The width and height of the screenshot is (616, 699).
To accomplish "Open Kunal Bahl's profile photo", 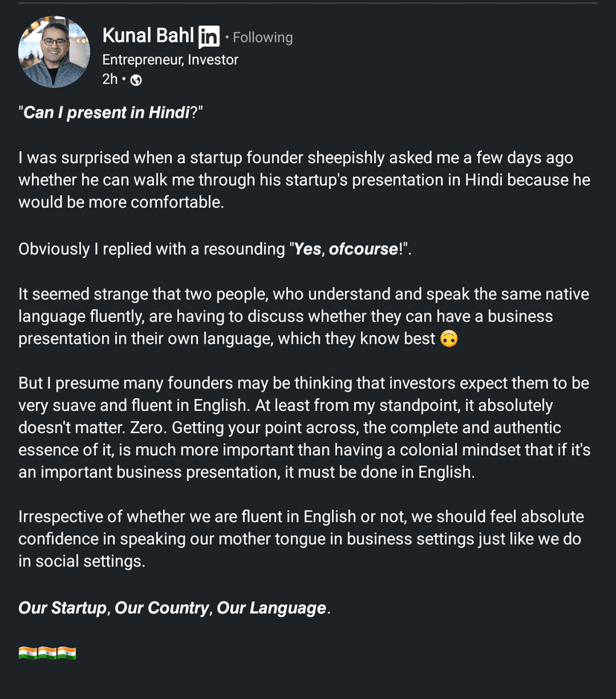I will pyautogui.click(x=54, y=51).
